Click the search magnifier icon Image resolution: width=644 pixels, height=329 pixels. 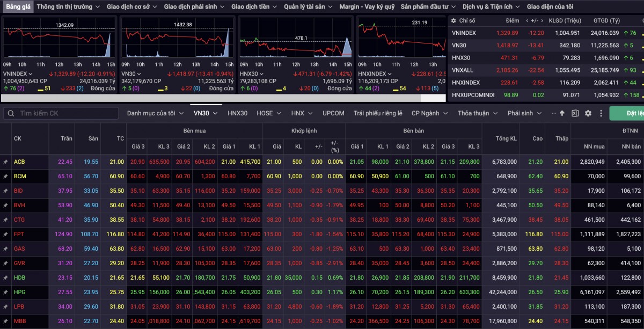click(11, 113)
